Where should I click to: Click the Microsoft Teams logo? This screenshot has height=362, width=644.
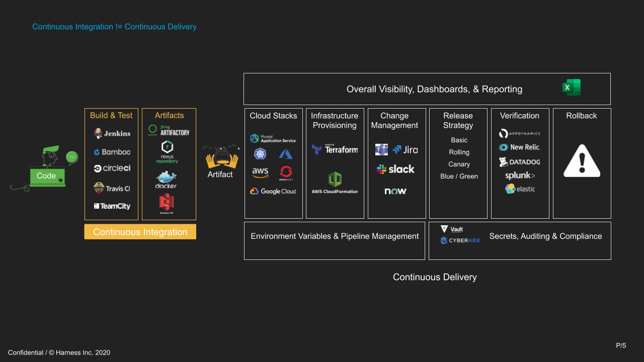tap(381, 149)
